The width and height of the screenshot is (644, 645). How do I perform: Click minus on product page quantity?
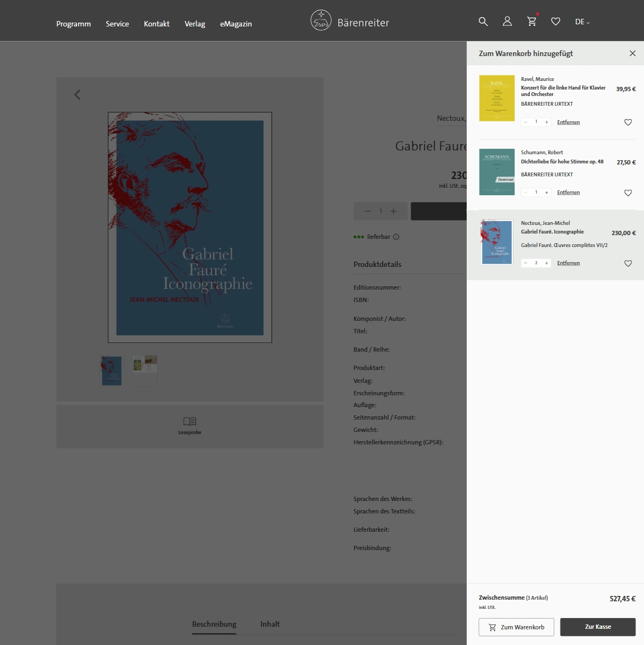[x=368, y=211]
